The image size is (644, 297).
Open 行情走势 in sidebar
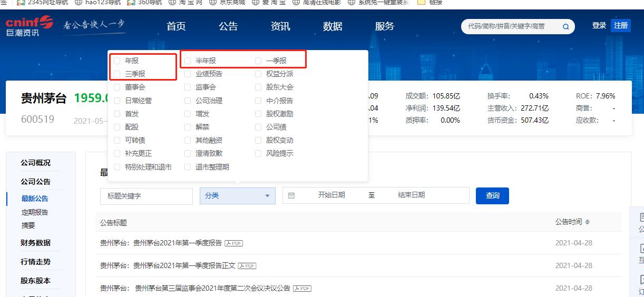tap(36, 262)
